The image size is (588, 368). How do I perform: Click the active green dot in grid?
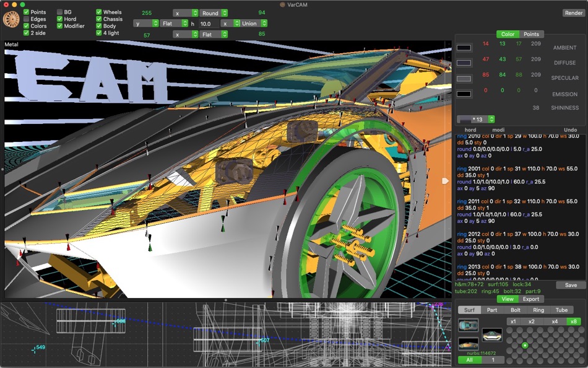(x=525, y=346)
